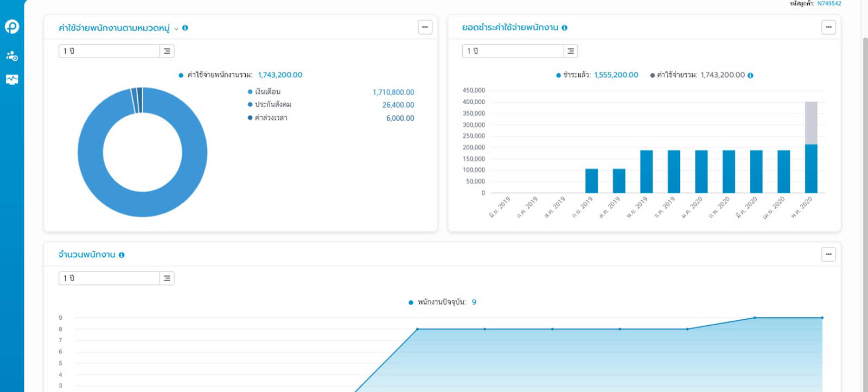Click the blue bar for ต.ค. 2019
The height and width of the screenshot is (392, 868).
tap(619, 181)
